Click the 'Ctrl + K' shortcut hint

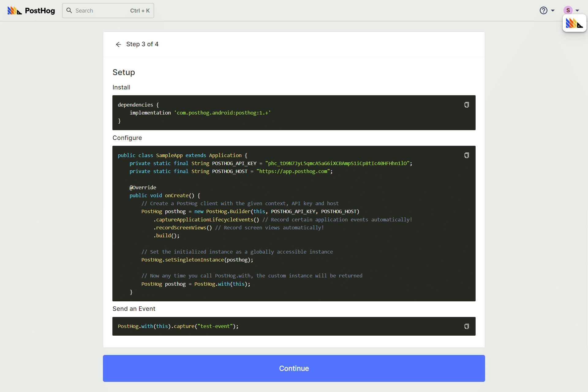pos(140,10)
